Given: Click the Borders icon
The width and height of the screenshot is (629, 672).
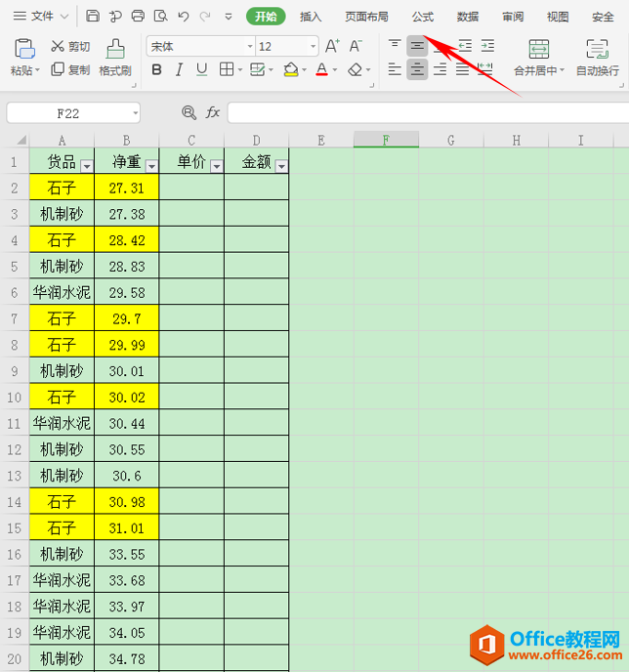Looking at the screenshot, I should pos(227,69).
